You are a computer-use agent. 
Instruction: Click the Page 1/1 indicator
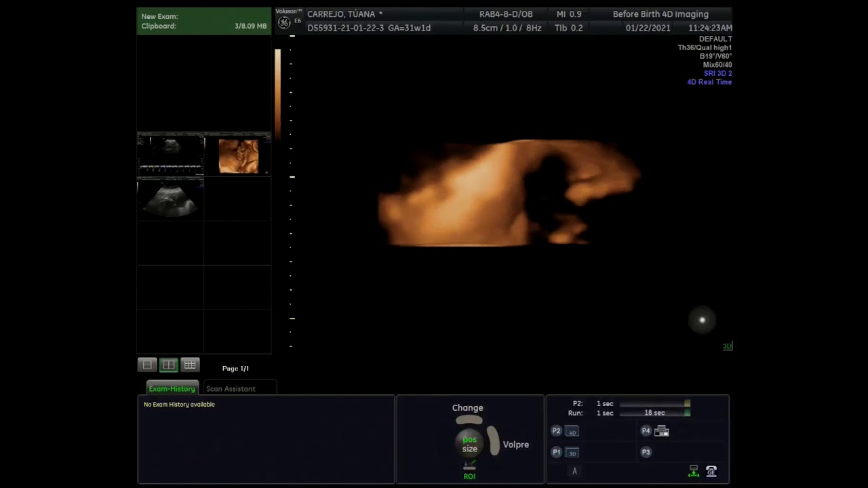(x=235, y=368)
